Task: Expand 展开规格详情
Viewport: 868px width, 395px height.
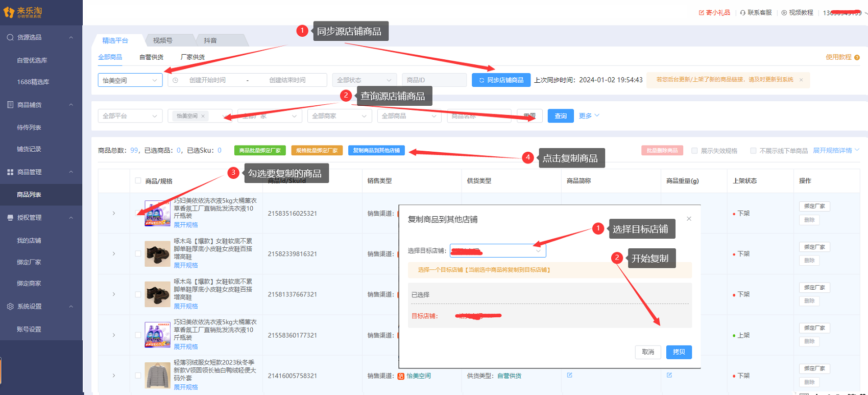Action: (836, 150)
